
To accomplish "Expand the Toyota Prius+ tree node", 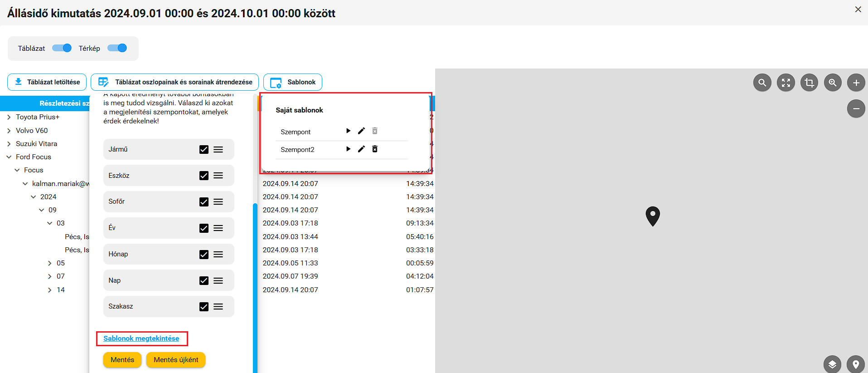I will point(9,117).
